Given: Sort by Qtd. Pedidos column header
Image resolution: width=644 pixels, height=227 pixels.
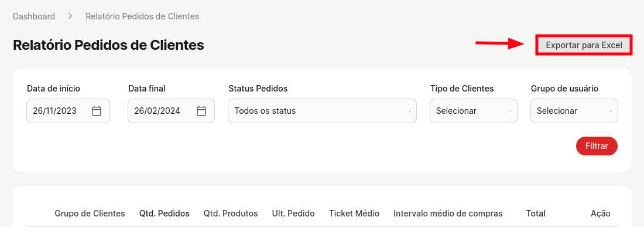Looking at the screenshot, I should 165,214.
